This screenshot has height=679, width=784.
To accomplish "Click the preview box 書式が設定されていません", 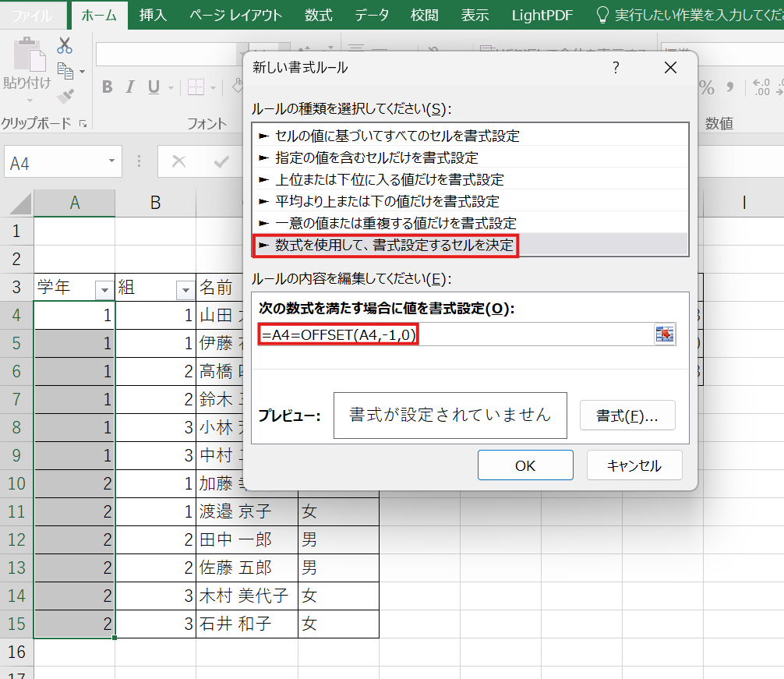I will (x=450, y=415).
